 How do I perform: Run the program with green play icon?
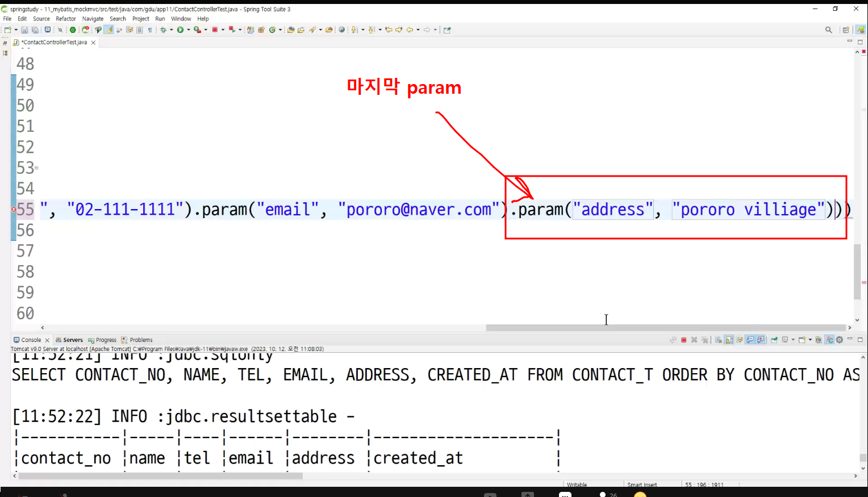click(x=180, y=30)
